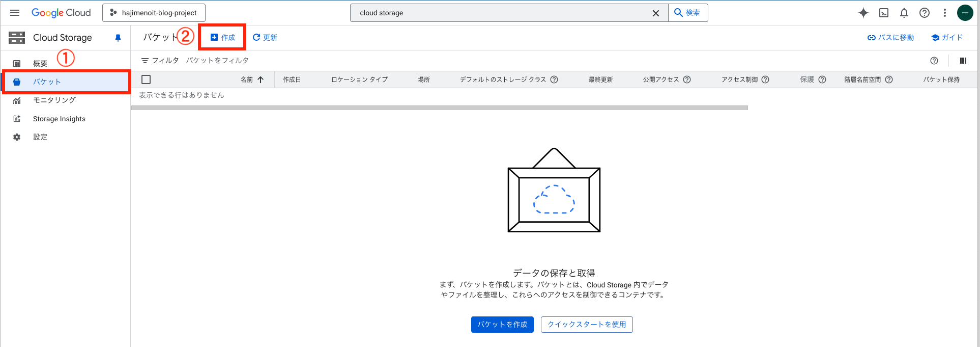This screenshot has width=980, height=347.
Task: Open the ガイド guide link
Action: pyautogui.click(x=947, y=38)
